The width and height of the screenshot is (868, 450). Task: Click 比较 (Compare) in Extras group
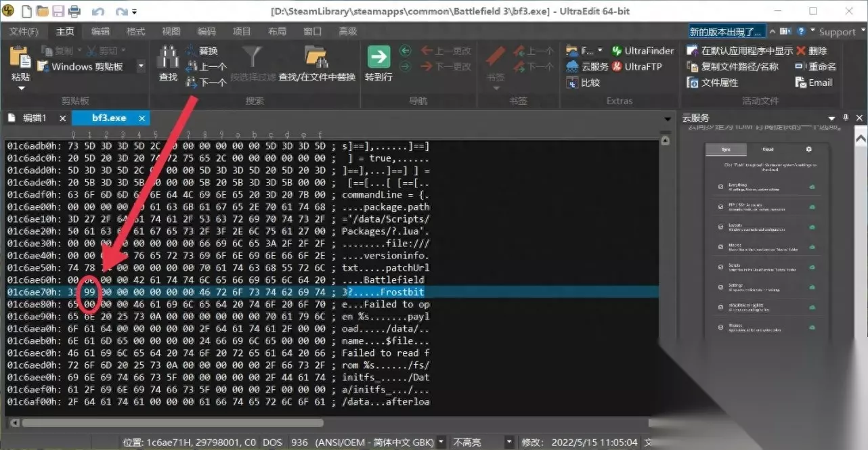583,83
